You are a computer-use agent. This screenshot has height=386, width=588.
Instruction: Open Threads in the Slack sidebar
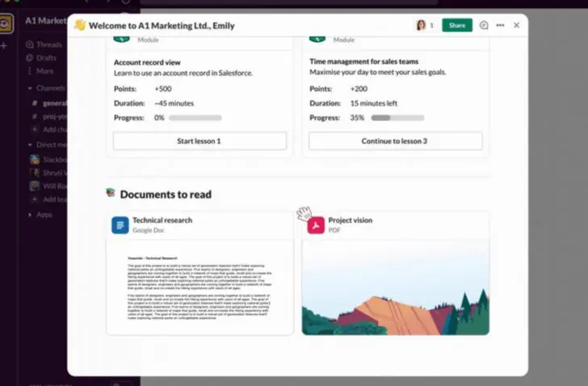tap(48, 44)
